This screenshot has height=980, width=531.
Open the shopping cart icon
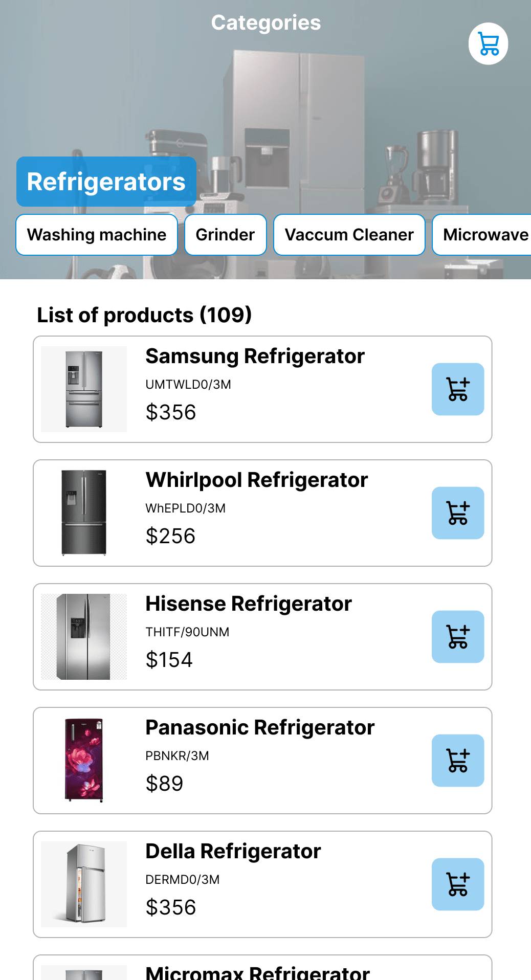[x=488, y=44]
